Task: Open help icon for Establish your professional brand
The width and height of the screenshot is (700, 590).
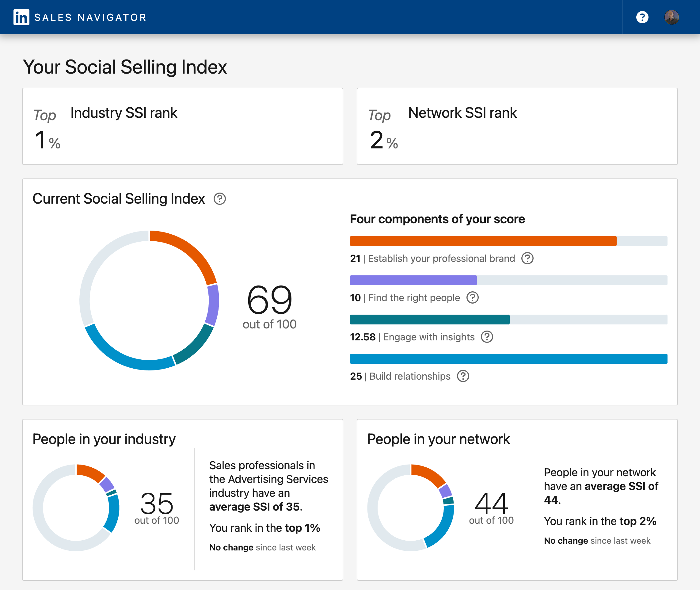Action: (527, 258)
